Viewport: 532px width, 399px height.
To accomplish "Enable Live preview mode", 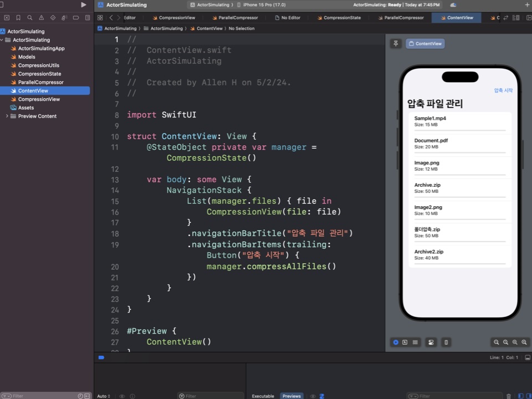I will (396, 342).
